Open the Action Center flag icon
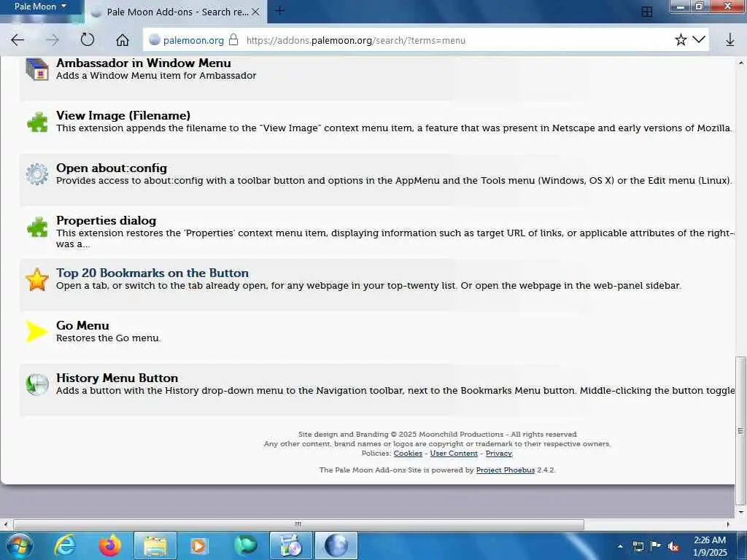 (x=656, y=546)
